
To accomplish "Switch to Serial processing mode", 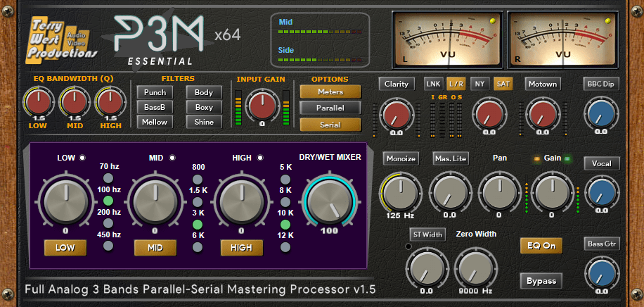I will coord(330,125).
